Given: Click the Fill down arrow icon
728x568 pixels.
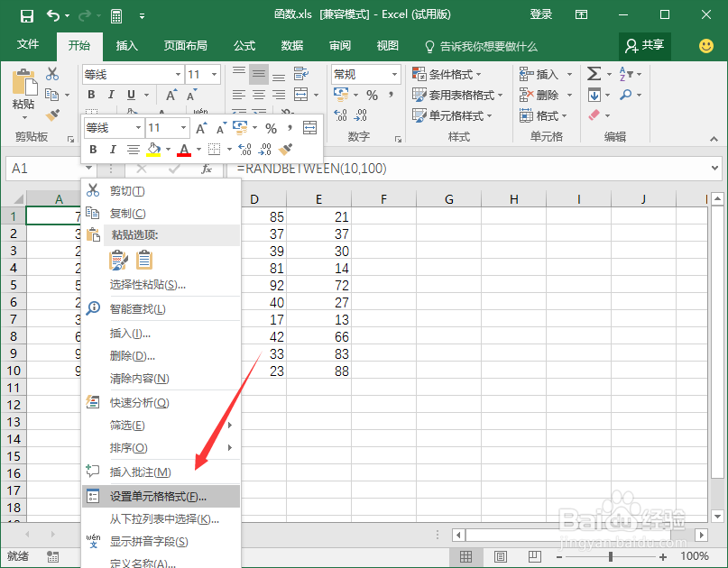Looking at the screenshot, I should (x=594, y=95).
